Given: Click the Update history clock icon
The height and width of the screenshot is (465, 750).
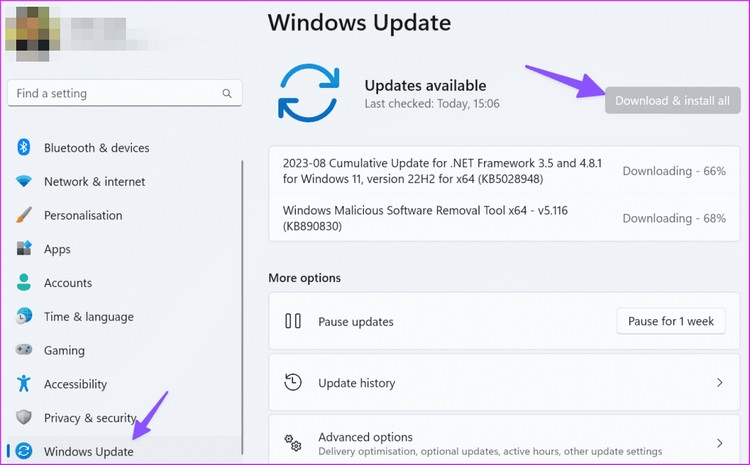Looking at the screenshot, I should tap(293, 382).
